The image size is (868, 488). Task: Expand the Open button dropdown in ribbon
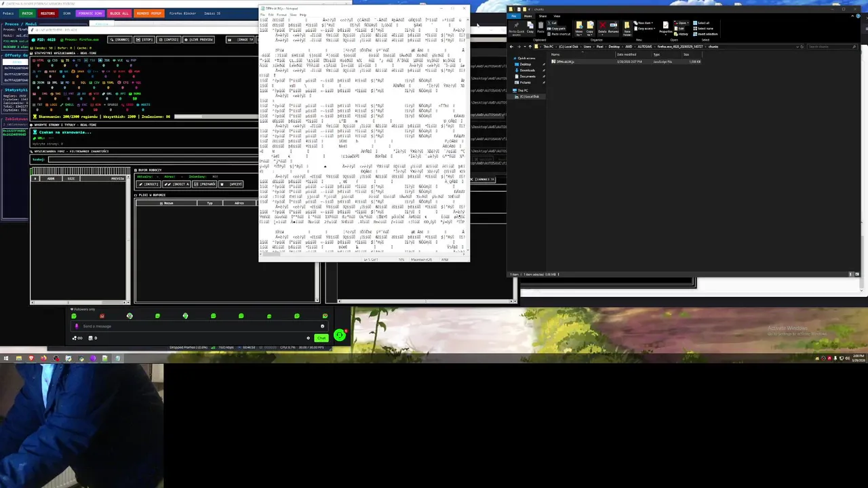coord(688,23)
